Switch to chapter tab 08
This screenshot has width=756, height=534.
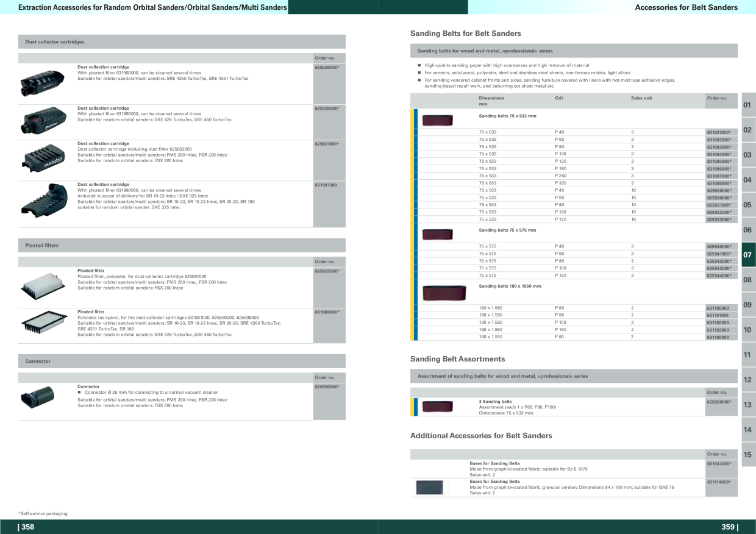(748, 280)
